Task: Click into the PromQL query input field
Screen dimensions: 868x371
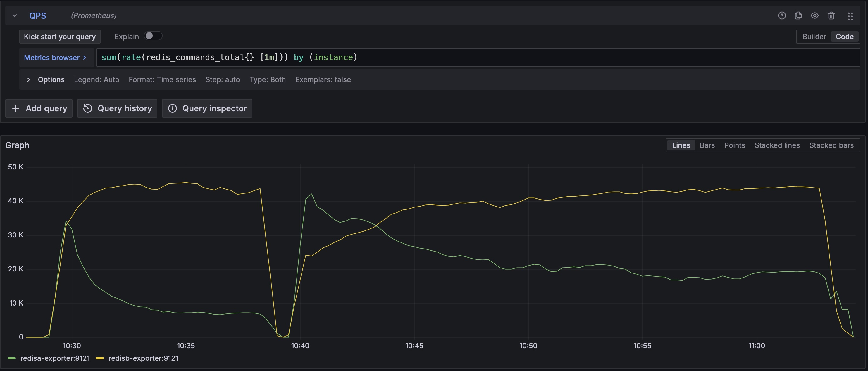Action: click(472, 58)
